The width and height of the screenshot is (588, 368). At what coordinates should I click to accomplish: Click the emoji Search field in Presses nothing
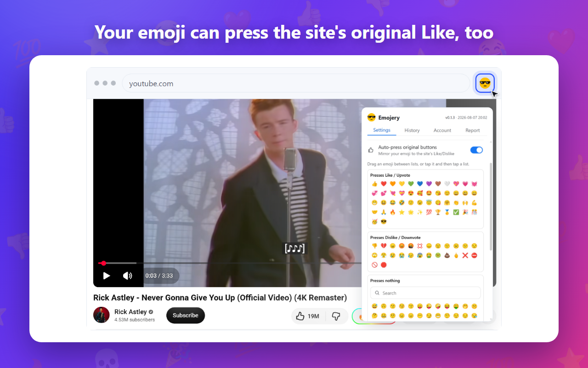coord(425,293)
